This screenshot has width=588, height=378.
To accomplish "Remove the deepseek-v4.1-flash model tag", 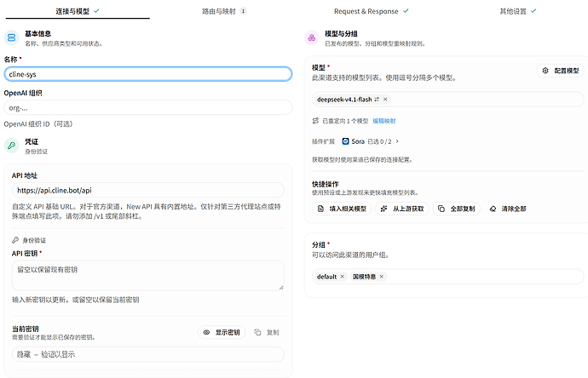I will pos(385,100).
